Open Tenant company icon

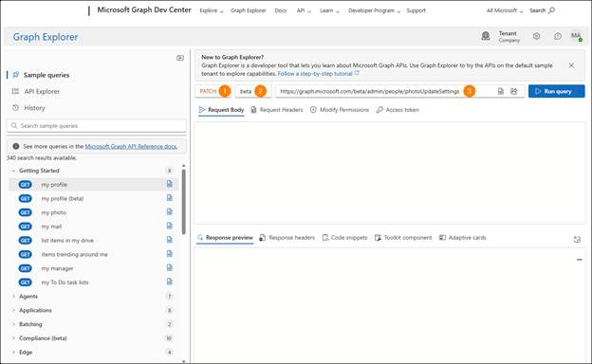point(486,36)
